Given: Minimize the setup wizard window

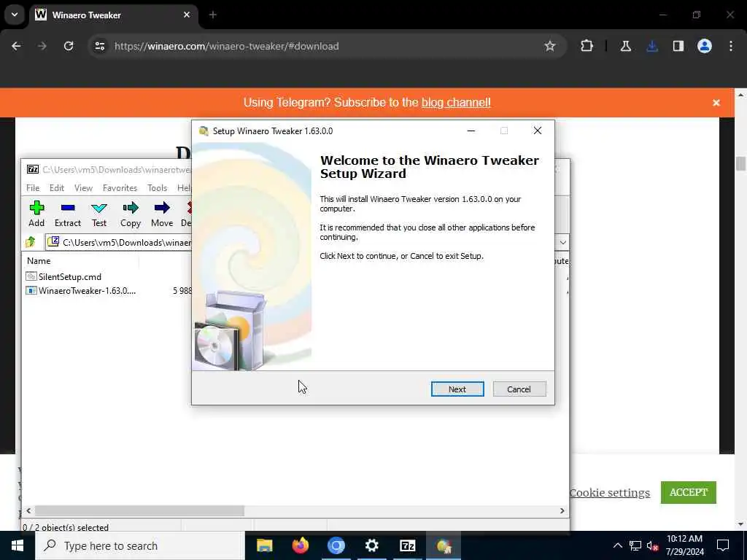Looking at the screenshot, I should pyautogui.click(x=471, y=131).
